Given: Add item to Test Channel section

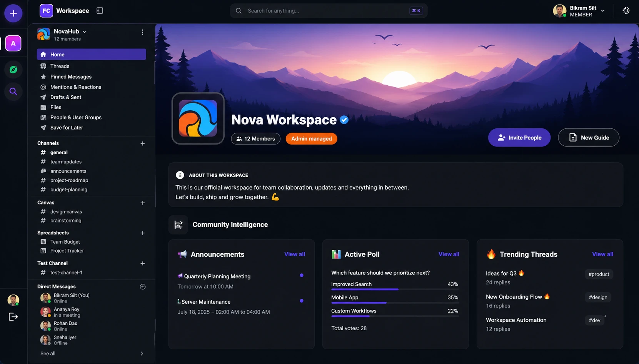Looking at the screenshot, I should (x=143, y=263).
